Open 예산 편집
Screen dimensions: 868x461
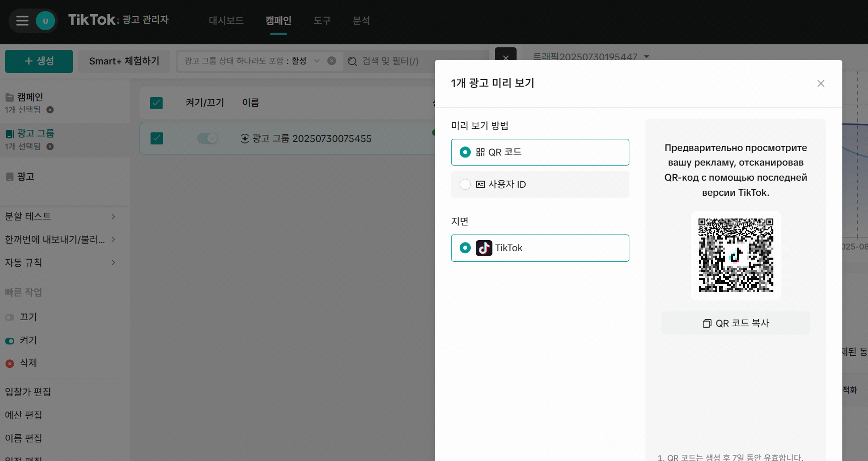click(24, 415)
